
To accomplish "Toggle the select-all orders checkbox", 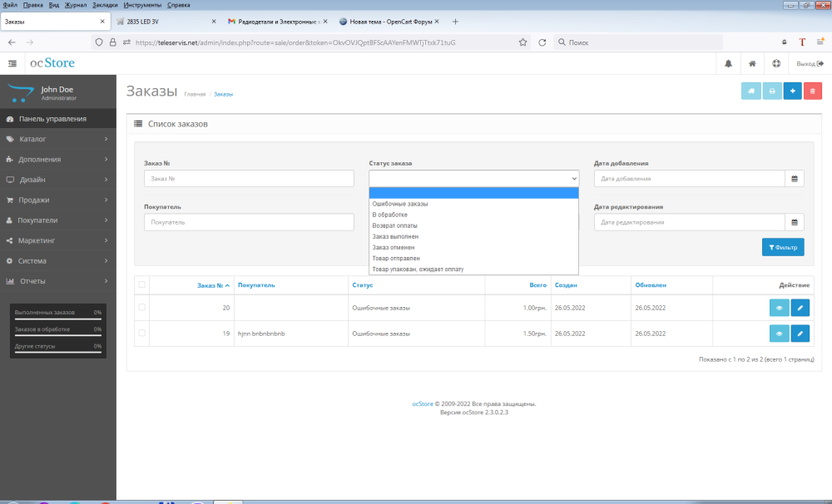I will [x=141, y=284].
